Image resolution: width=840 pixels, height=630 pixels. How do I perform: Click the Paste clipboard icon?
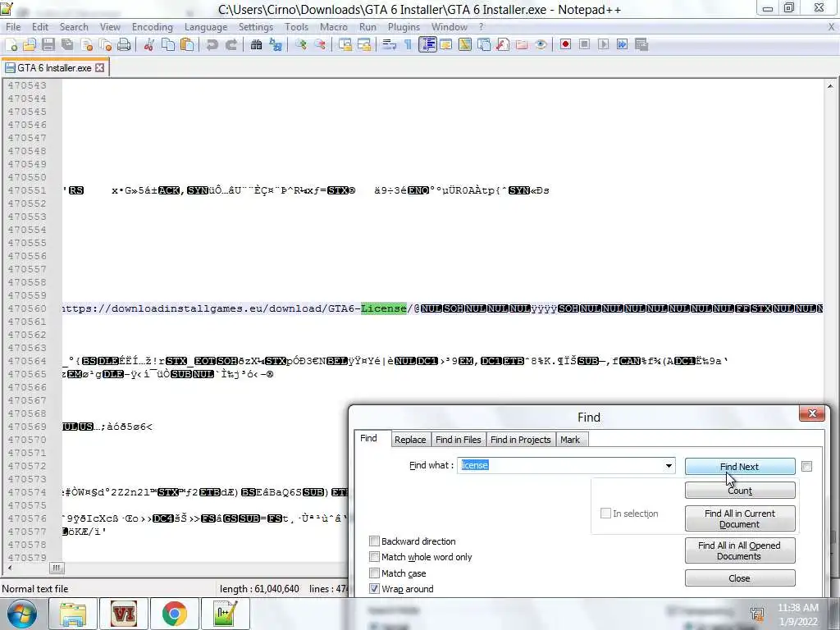click(187, 45)
